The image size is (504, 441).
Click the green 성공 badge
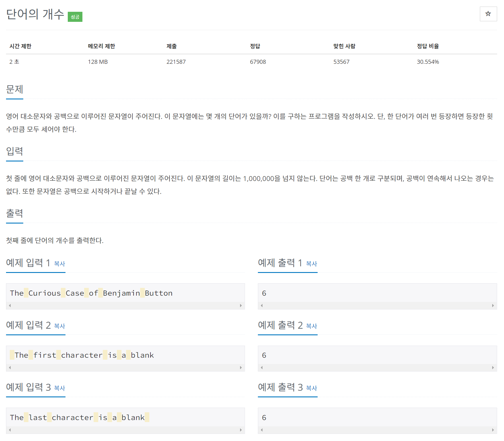pos(75,17)
